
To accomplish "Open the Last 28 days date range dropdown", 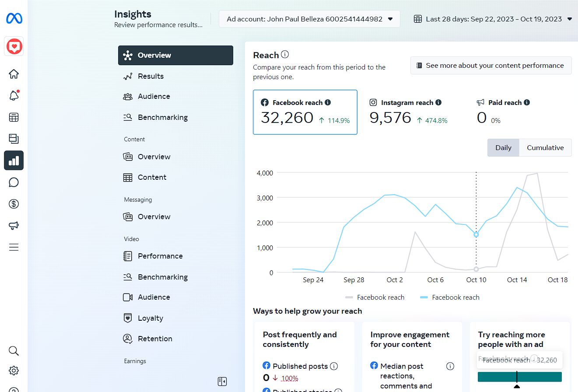I will 493,19.
